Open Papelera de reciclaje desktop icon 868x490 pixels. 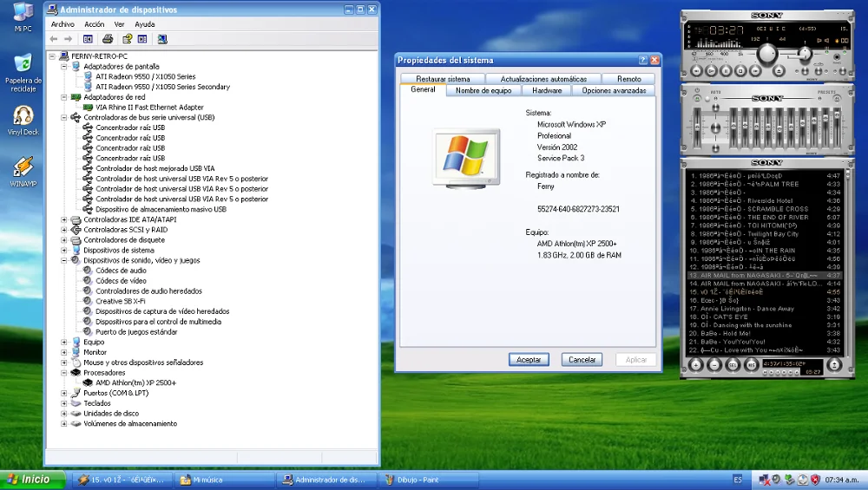coord(23,73)
